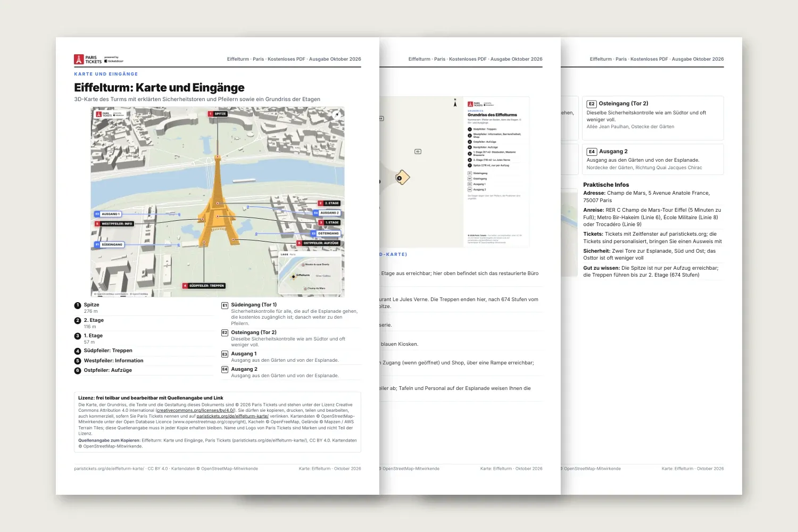This screenshot has height=532, width=798.
Task: Click first page's E2 badge beside Osteingang
Action: coord(225,332)
